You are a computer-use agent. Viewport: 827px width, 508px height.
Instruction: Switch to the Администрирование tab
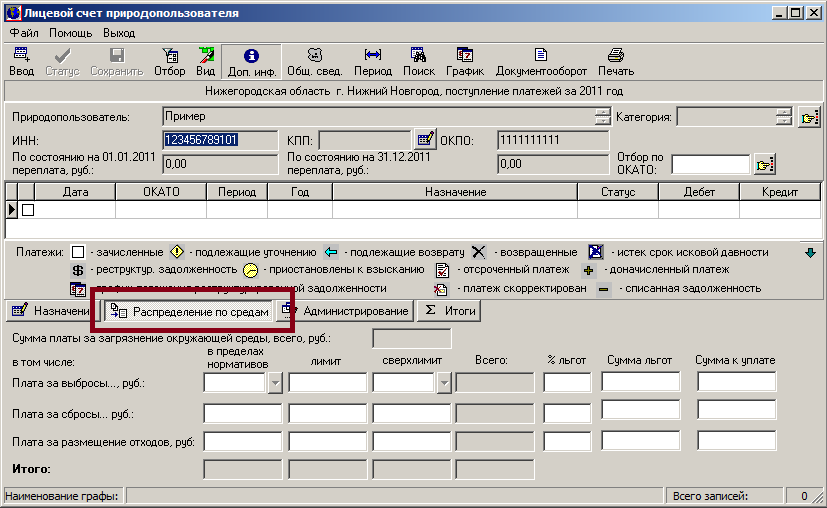pos(346,312)
